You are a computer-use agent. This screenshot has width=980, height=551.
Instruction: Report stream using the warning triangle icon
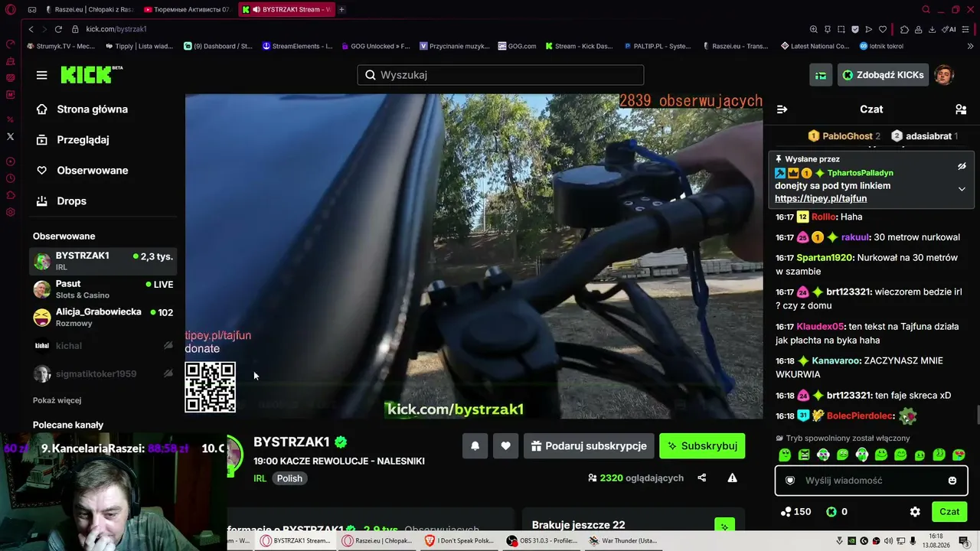[x=732, y=478]
